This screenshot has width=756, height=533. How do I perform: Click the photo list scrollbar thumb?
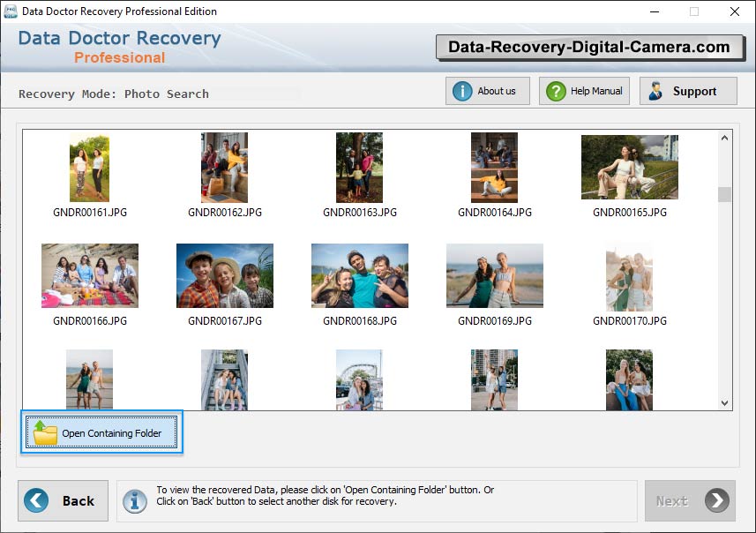(x=724, y=194)
